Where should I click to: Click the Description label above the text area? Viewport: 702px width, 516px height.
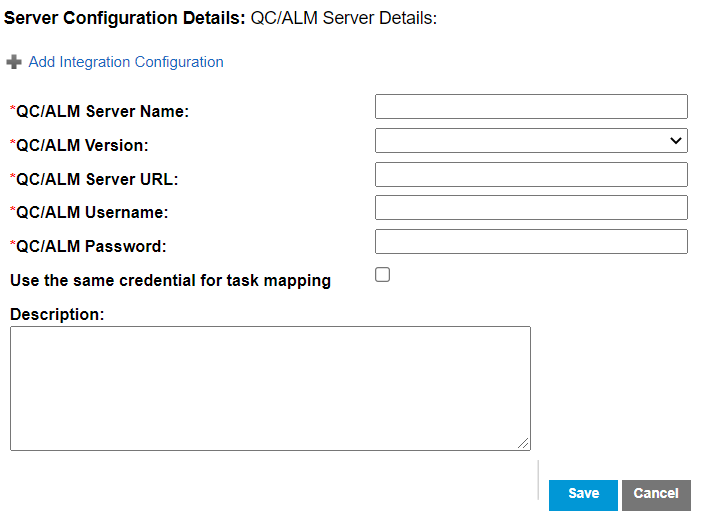57,315
